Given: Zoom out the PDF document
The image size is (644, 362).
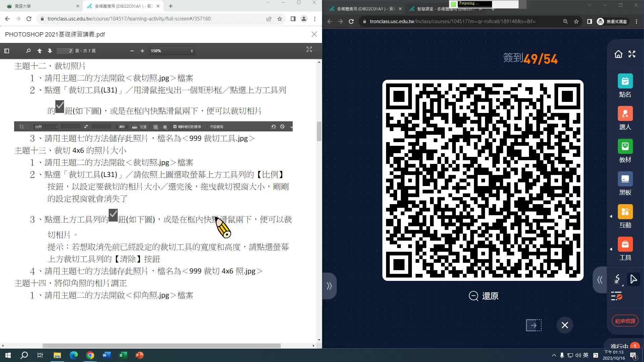Looking at the screenshot, I should tap(132, 51).
